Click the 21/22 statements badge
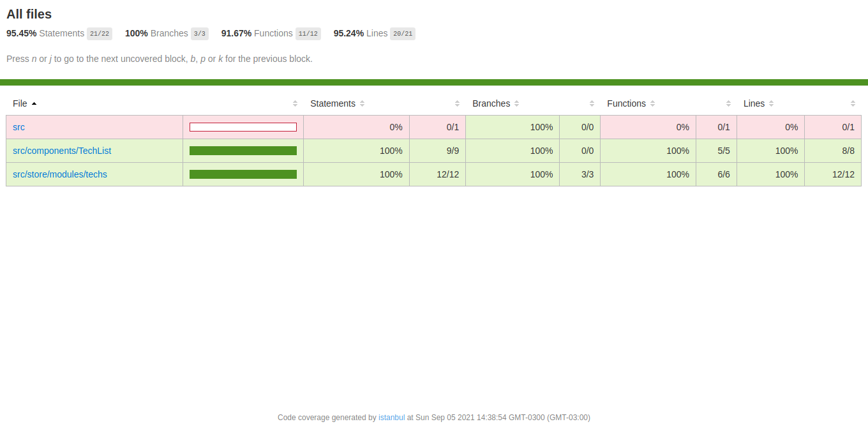868x431 pixels. pyautogui.click(x=100, y=34)
